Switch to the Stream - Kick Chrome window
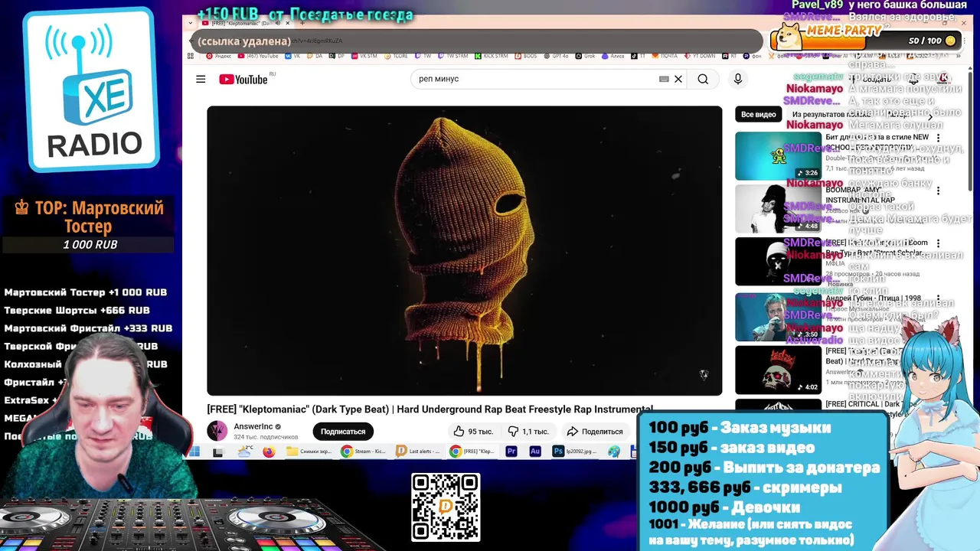980x551 pixels. click(364, 452)
